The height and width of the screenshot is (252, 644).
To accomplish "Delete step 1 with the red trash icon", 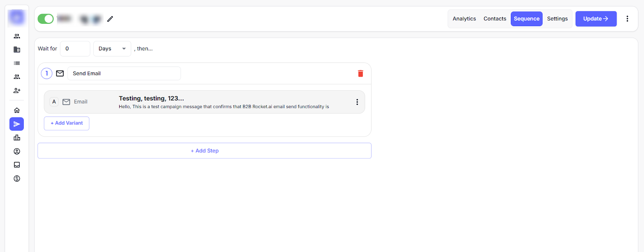I will point(360,73).
